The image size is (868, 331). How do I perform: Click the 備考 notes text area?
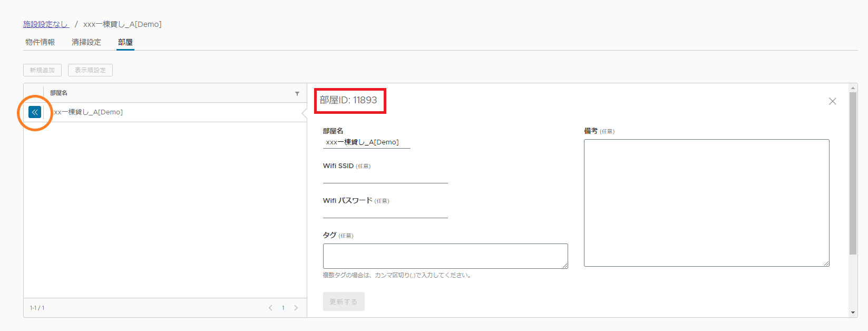point(706,203)
